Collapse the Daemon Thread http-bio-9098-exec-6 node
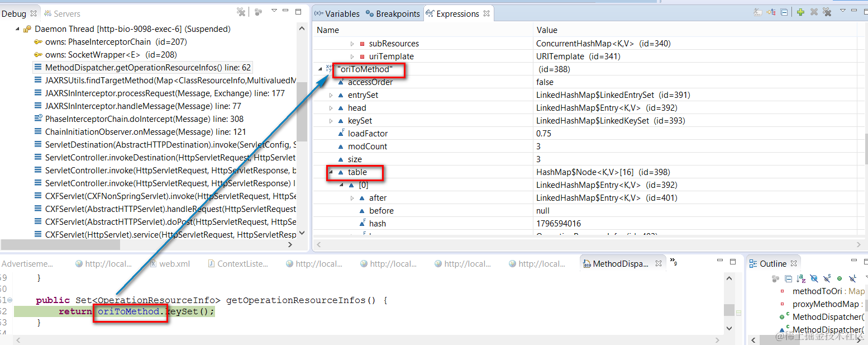The height and width of the screenshot is (345, 868). click(x=17, y=29)
